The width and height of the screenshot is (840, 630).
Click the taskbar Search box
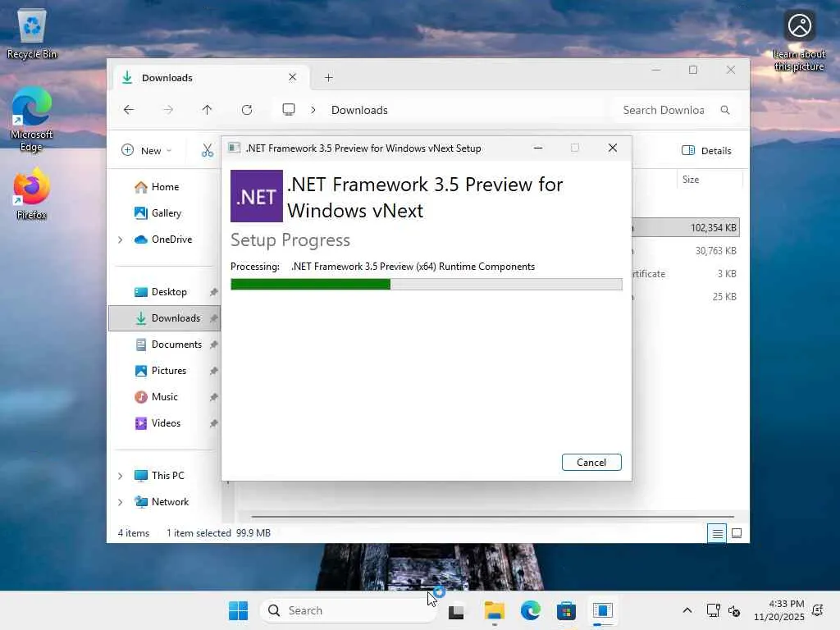pos(348,610)
